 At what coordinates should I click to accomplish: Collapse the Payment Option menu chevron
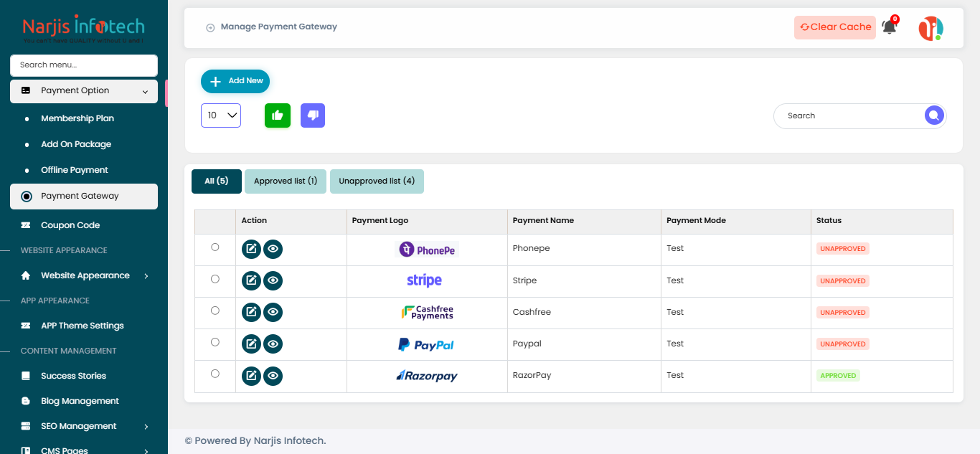[x=145, y=91]
